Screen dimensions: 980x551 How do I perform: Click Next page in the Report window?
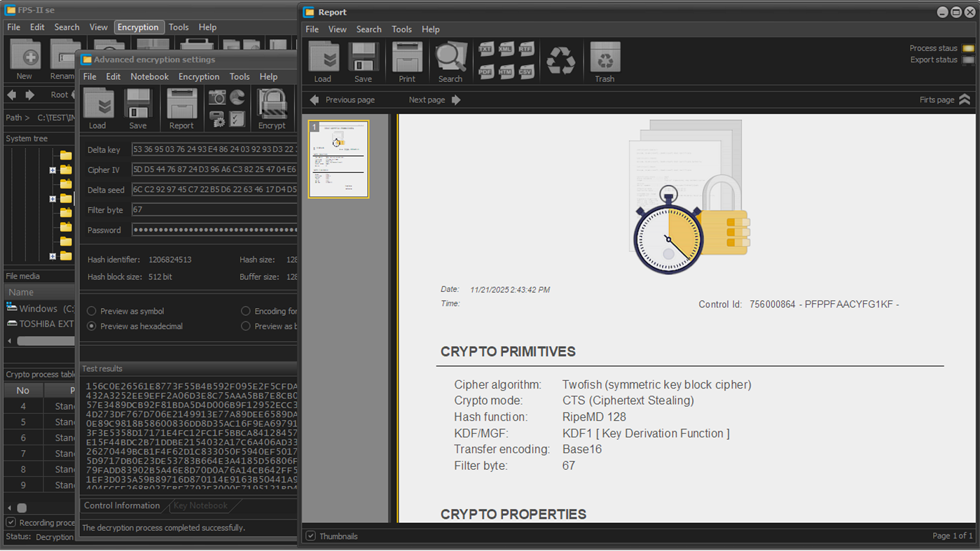[427, 99]
